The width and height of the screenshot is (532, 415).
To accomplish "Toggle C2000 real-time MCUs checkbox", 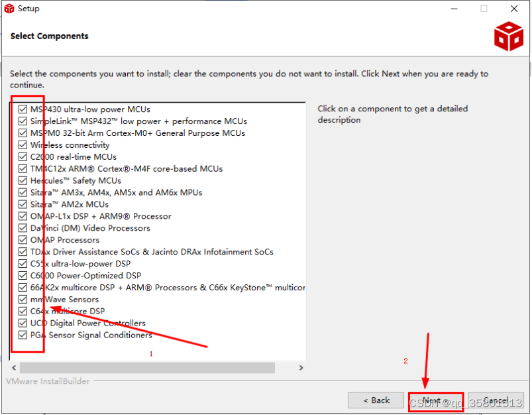I will pos(23,156).
